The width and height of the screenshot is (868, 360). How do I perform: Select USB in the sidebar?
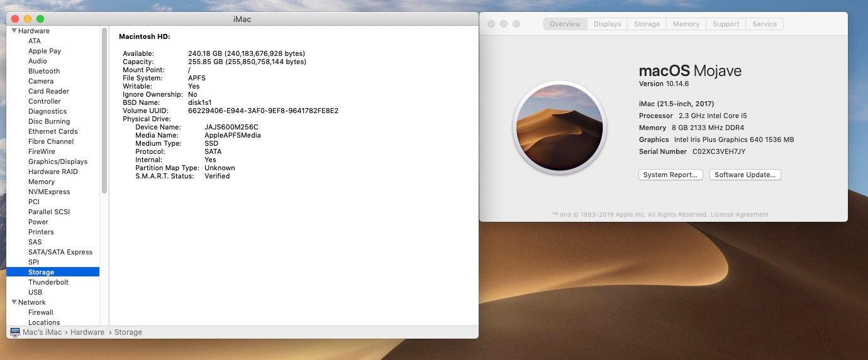[35, 292]
